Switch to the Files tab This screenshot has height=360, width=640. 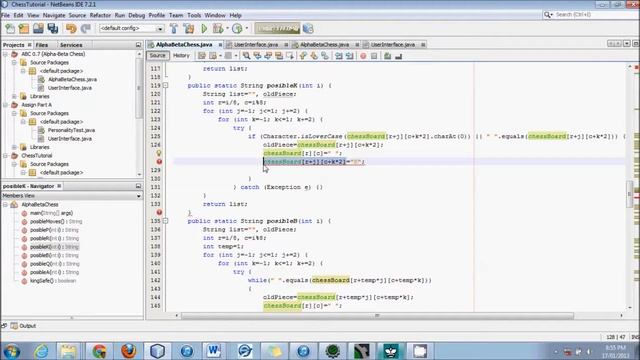pos(42,45)
